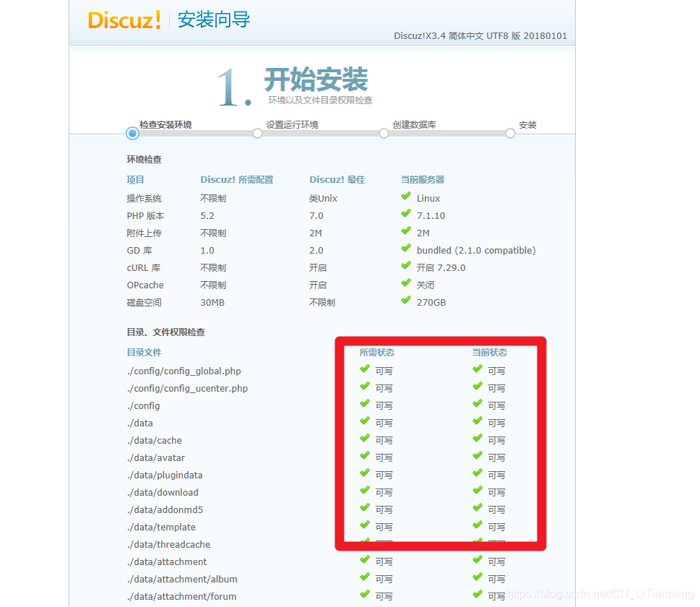
Task: Click the green checkmark beside 7.1.10
Action: (x=406, y=213)
